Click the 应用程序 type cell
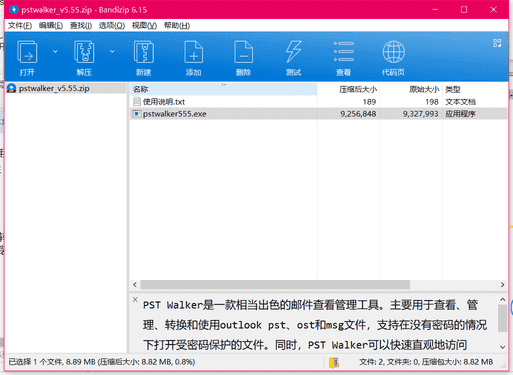This screenshot has width=513, height=375. [460, 114]
